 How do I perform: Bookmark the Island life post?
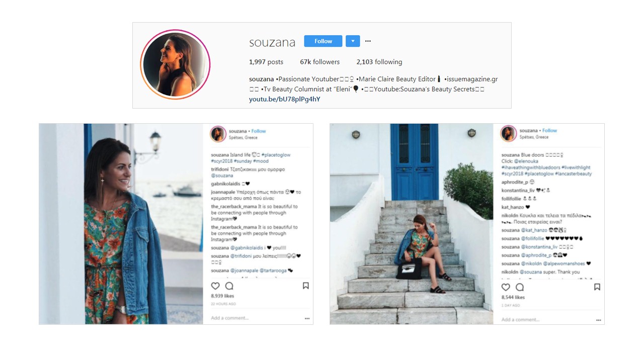(x=305, y=286)
